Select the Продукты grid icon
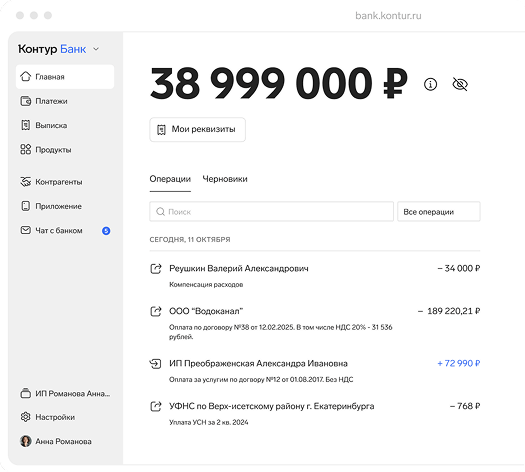The height and width of the screenshot is (472, 525). coord(26,149)
